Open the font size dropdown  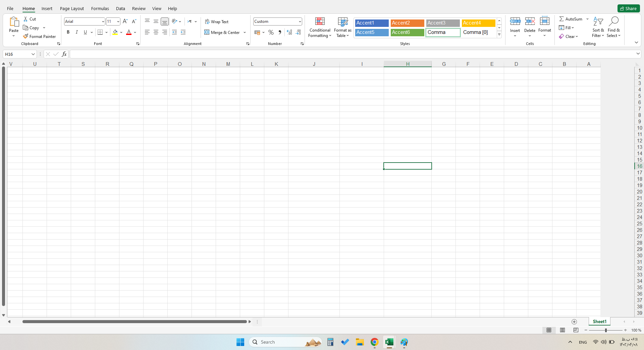tap(118, 21)
